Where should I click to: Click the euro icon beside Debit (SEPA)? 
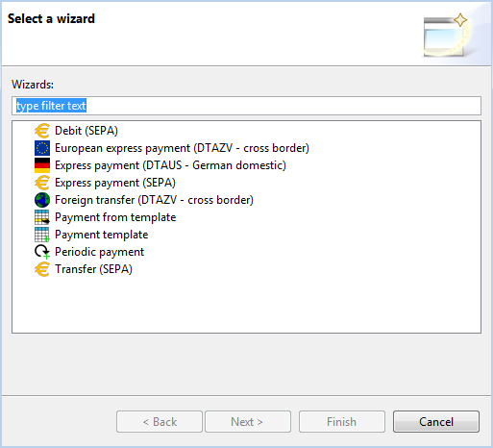pyautogui.click(x=42, y=131)
